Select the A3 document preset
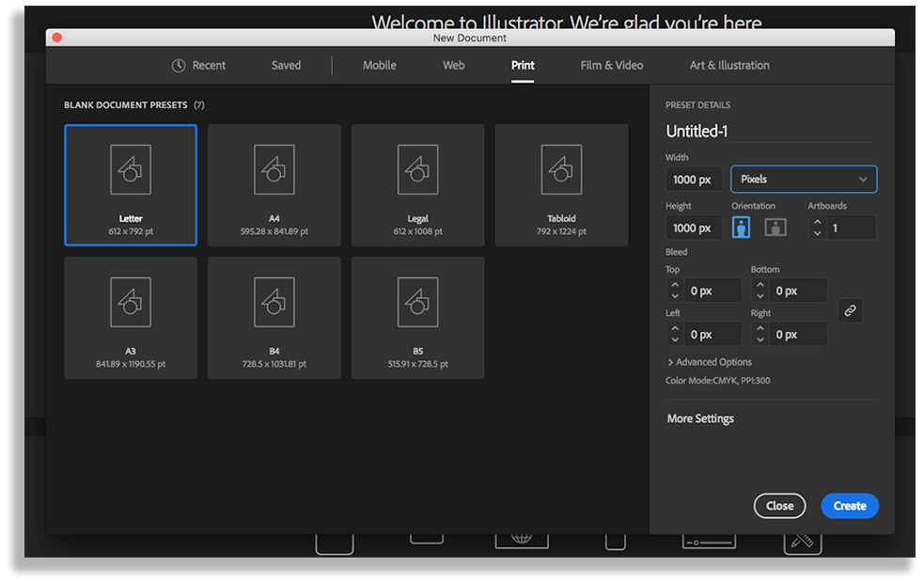The image size is (924, 582). click(x=131, y=317)
